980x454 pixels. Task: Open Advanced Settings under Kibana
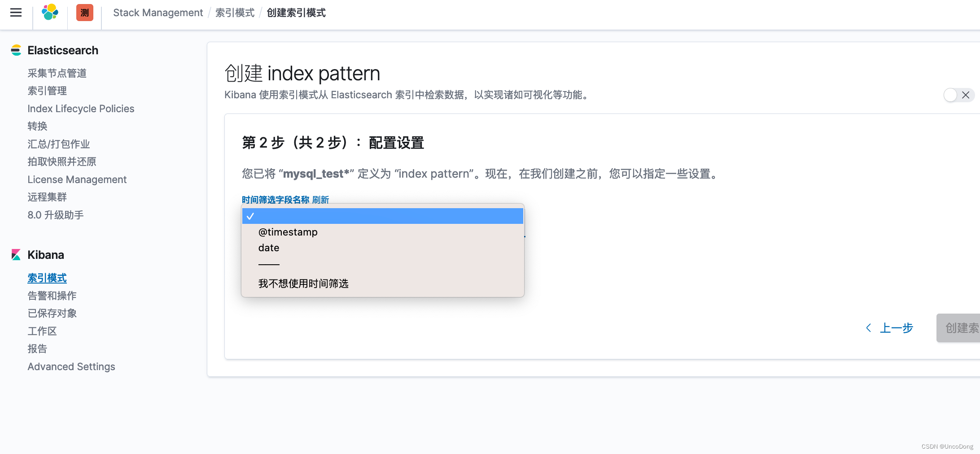(x=71, y=367)
